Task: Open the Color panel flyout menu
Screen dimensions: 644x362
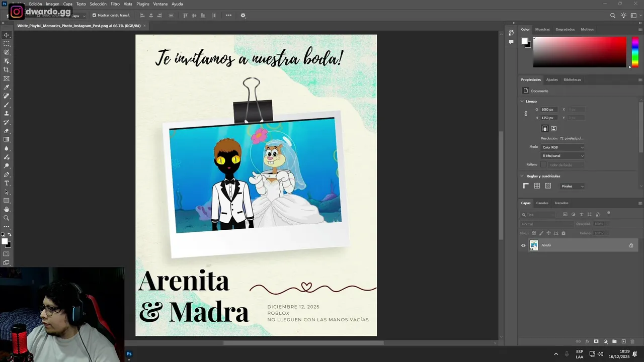Action: tap(640, 29)
